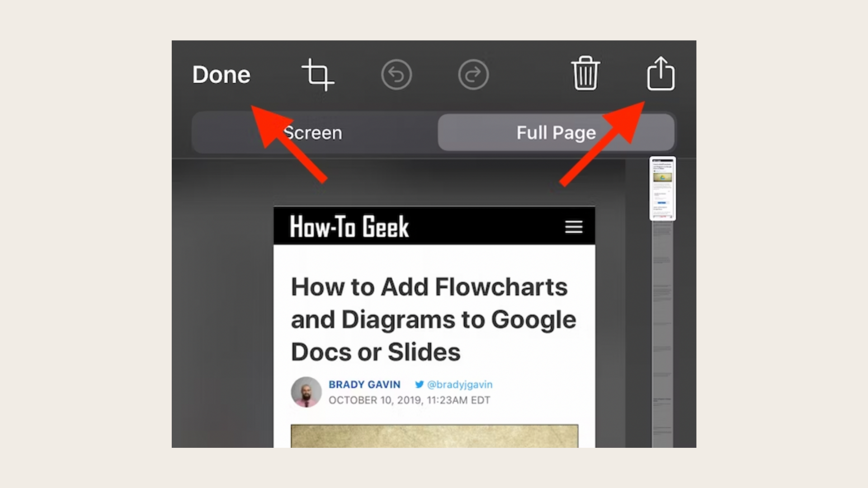The image size is (868, 488).
Task: Click the article title about Flowcharts
Action: tap(434, 319)
